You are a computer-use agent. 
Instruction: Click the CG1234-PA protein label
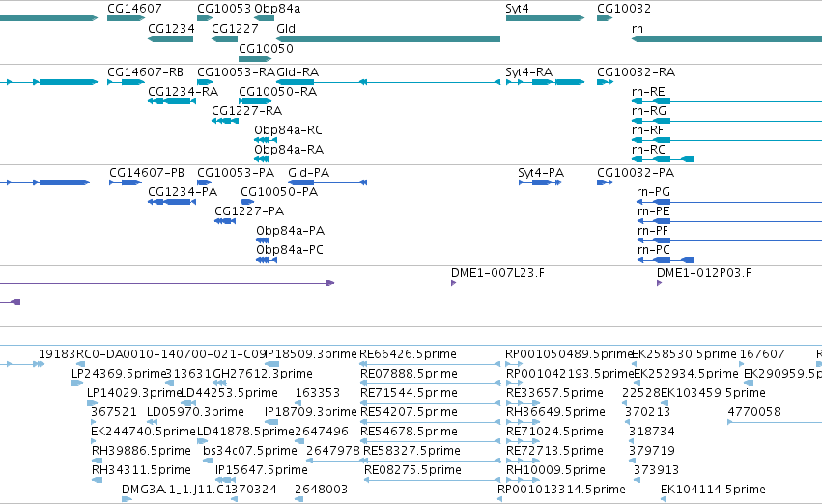pyautogui.click(x=183, y=192)
